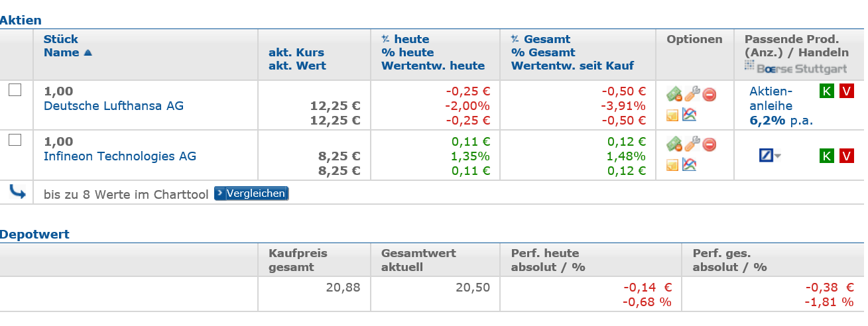Open the chart icon for Deutsche Lufthansa

pyautogui.click(x=690, y=115)
